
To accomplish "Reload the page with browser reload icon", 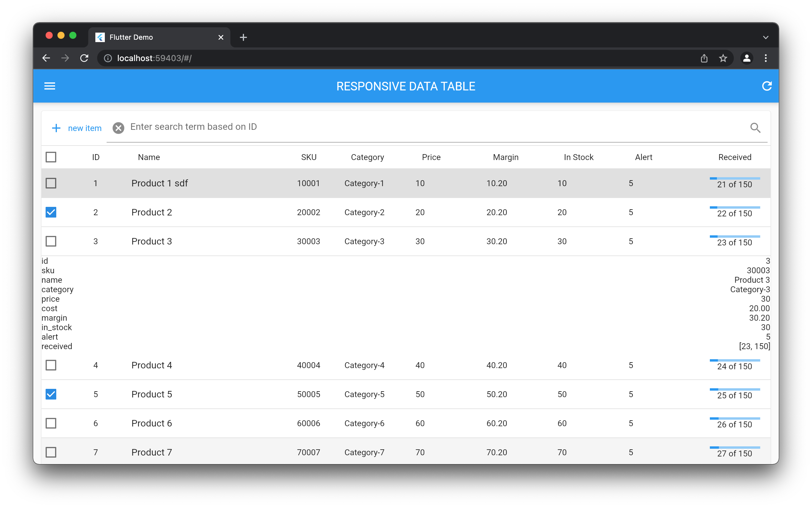I will point(84,58).
